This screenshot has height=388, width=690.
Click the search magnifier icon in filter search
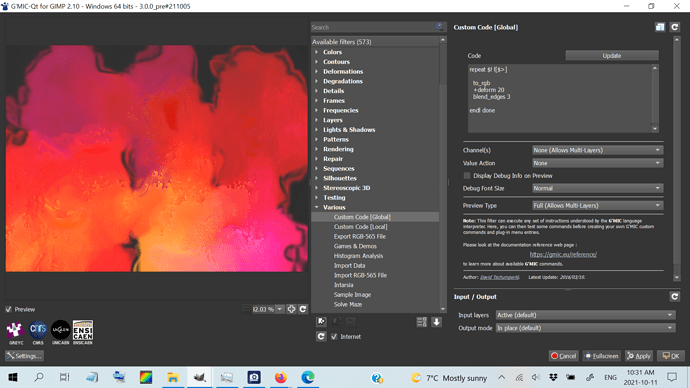(439, 27)
